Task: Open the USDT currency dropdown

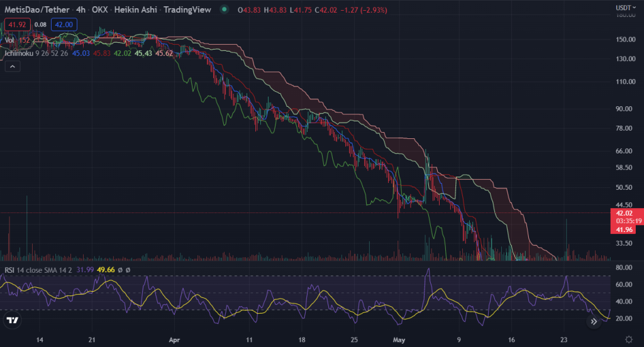Action: click(626, 8)
